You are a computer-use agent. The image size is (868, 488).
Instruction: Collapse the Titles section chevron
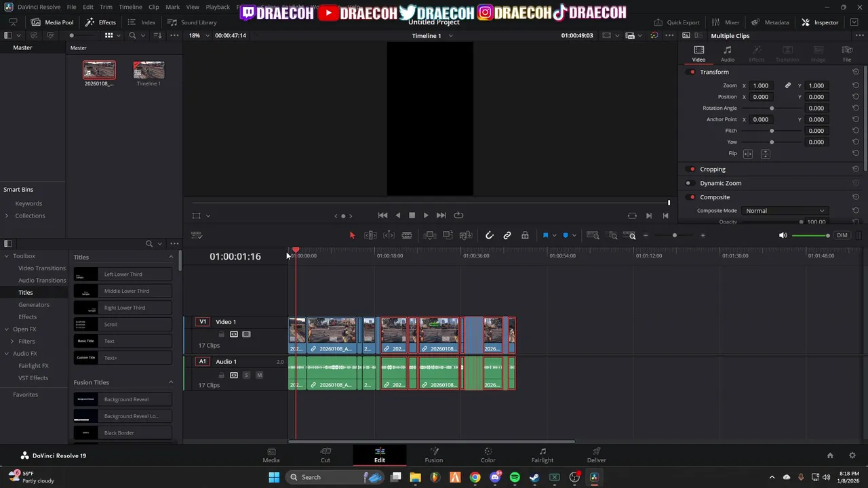171,257
